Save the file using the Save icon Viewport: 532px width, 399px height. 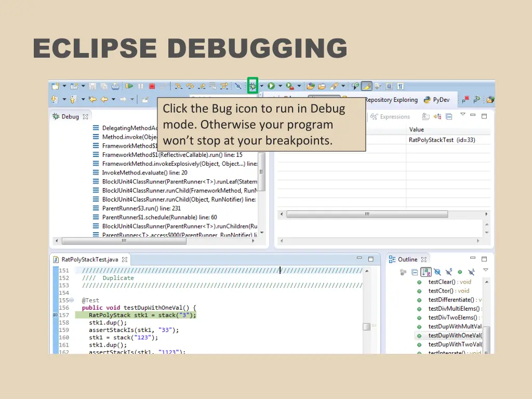tap(92, 86)
